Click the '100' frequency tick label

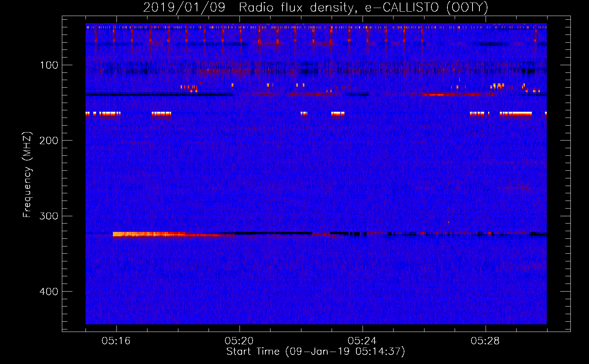49,65
